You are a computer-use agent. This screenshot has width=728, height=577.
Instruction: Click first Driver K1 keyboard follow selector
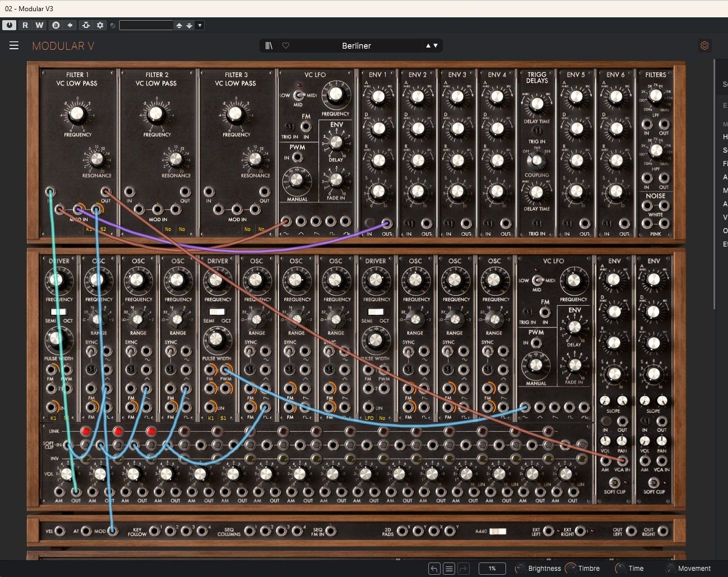pos(53,418)
